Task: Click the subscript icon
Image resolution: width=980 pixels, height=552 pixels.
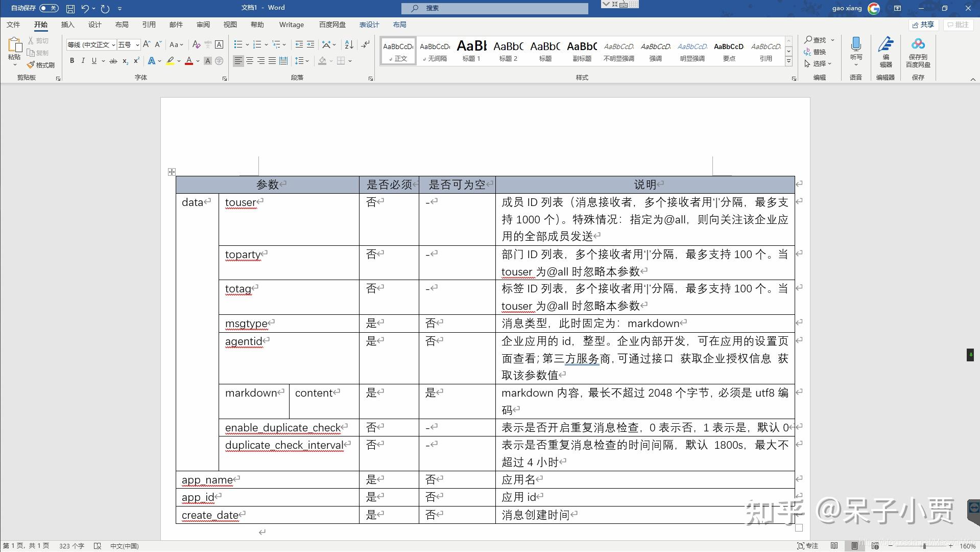Action: click(x=124, y=61)
